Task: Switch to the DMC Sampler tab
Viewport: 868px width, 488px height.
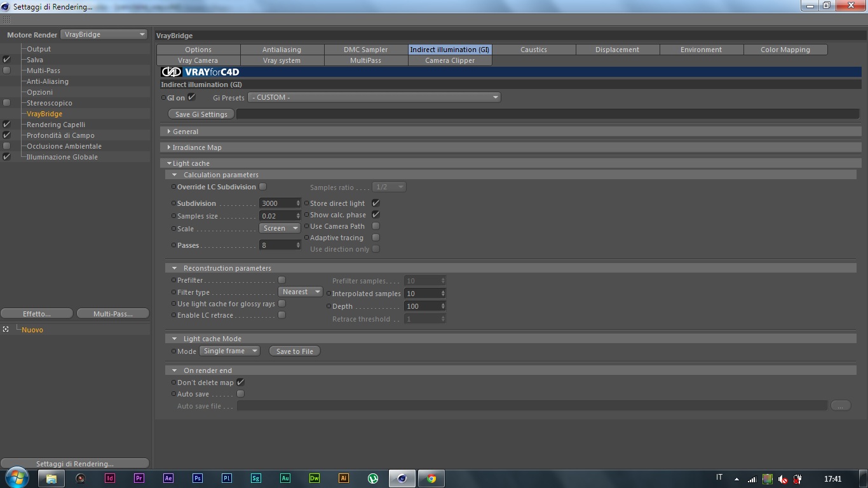Action: pos(366,50)
